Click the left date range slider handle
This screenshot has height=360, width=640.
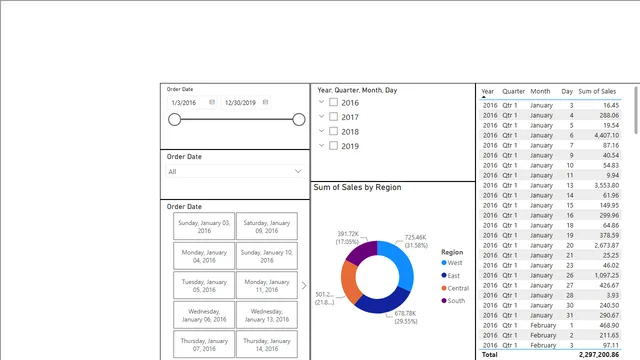coord(174,120)
